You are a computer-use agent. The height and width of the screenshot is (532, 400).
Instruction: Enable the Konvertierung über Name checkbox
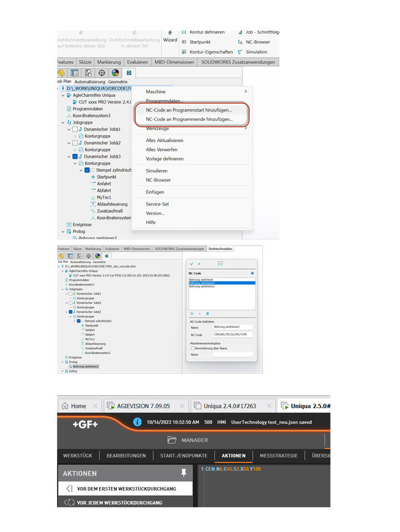[192, 348]
